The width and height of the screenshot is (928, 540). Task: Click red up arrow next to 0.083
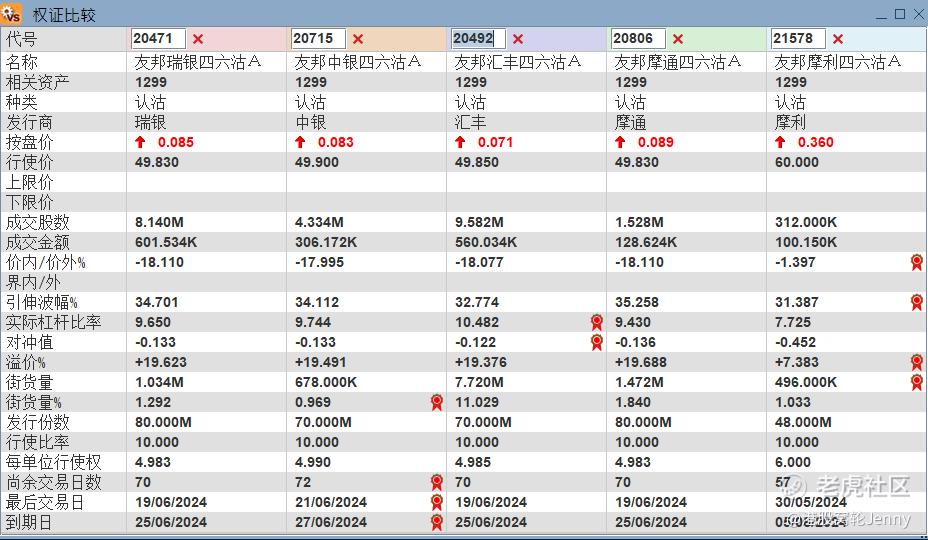click(300, 142)
